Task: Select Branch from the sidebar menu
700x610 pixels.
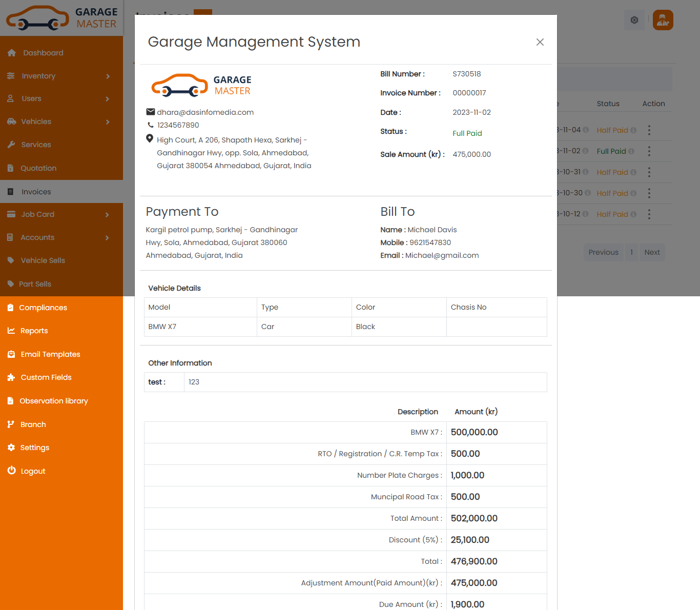Action: click(x=33, y=424)
